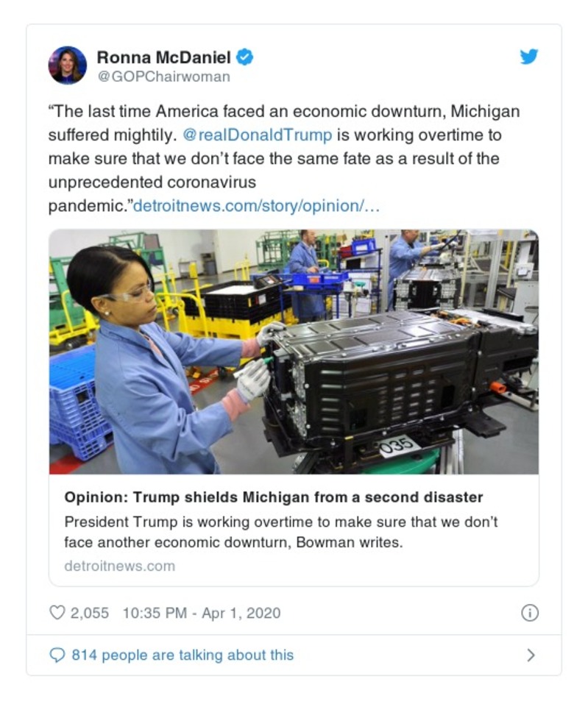The width and height of the screenshot is (588, 704).
Task: Open "814 people are talking about this"
Action: (x=182, y=655)
